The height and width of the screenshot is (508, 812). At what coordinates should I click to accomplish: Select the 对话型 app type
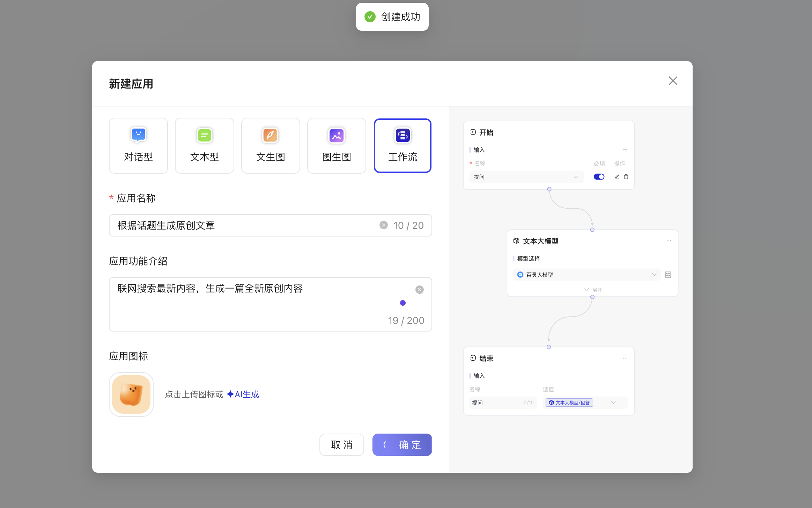[138, 146]
